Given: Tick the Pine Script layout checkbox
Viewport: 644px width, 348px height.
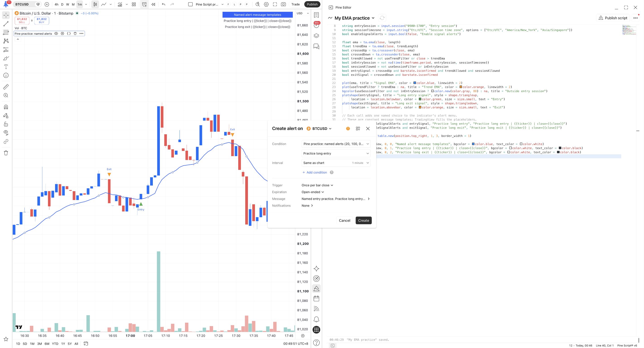Looking at the screenshot, I should [190, 4].
